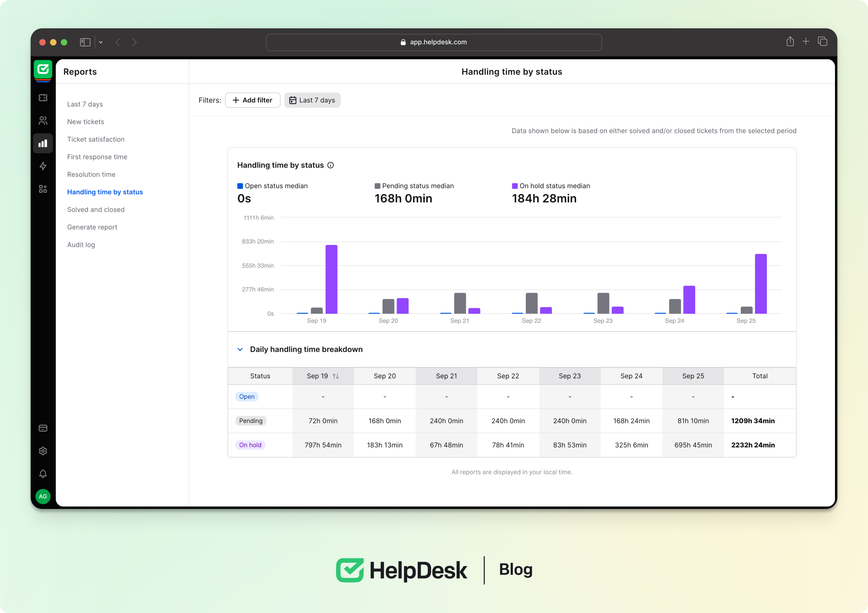Open Resolution time report

coord(91,174)
